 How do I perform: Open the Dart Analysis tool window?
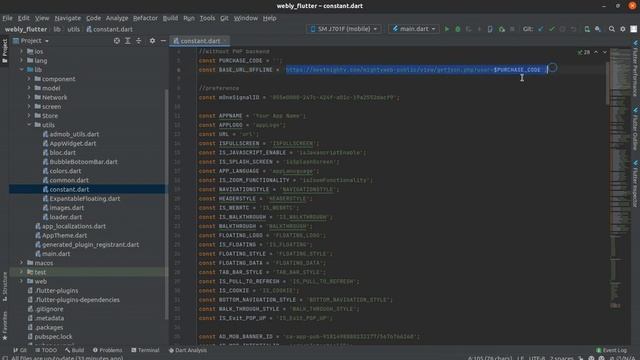point(188,350)
